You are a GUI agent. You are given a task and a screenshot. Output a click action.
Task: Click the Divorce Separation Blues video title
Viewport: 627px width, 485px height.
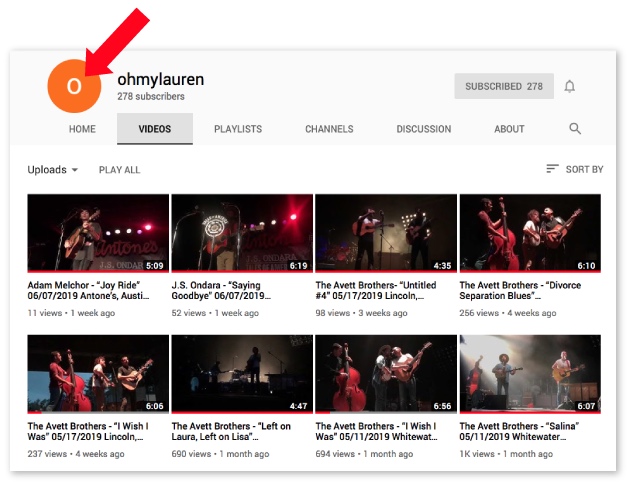(x=520, y=290)
